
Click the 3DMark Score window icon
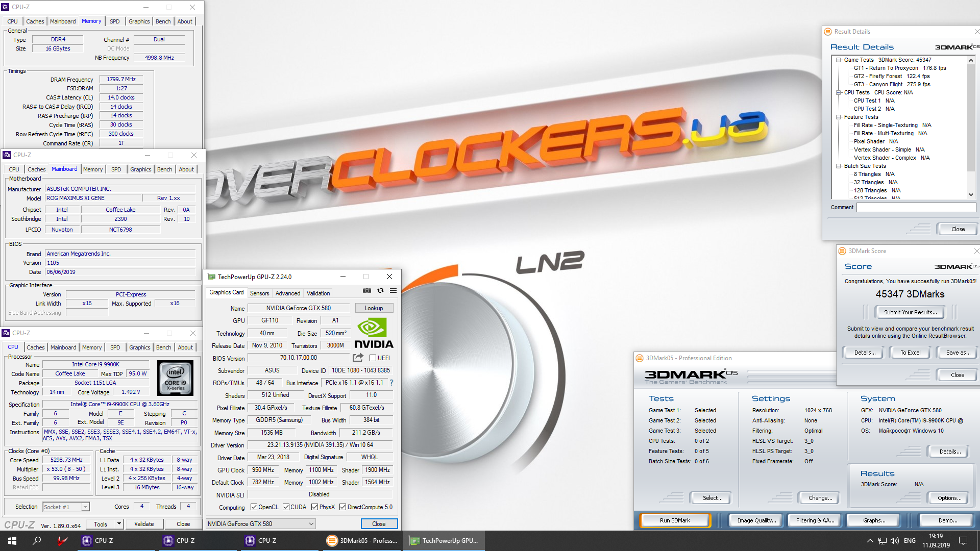point(842,251)
